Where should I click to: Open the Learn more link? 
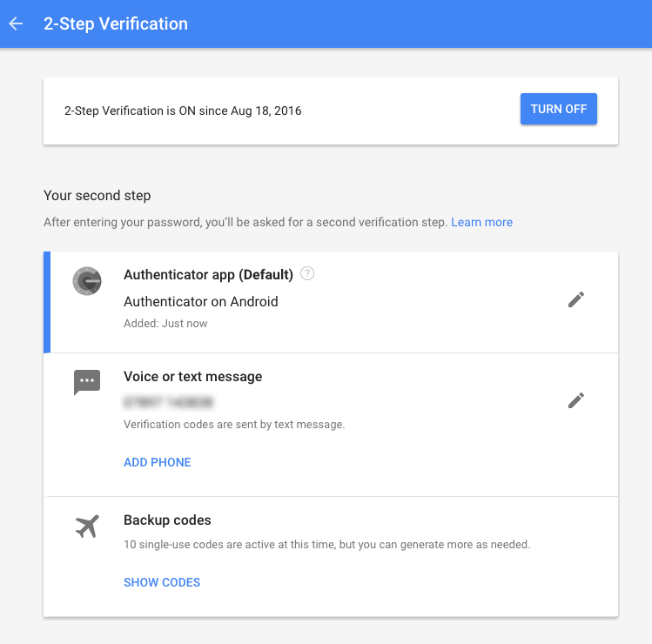[481, 222]
